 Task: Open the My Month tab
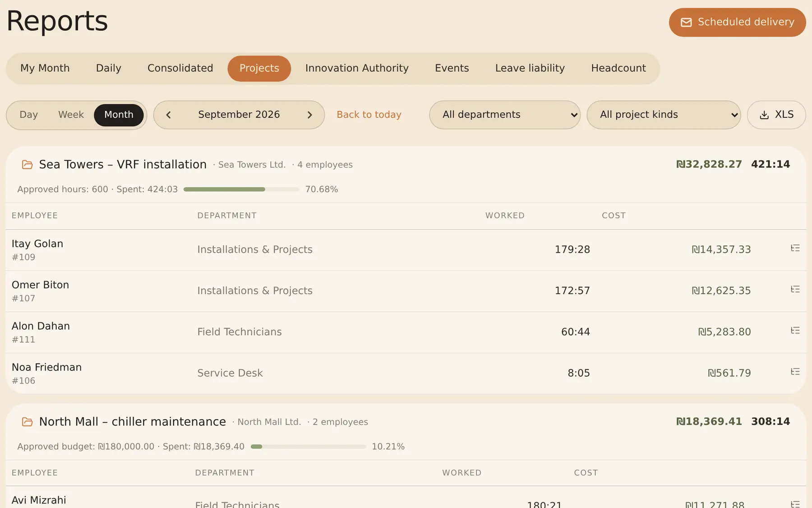click(x=45, y=68)
